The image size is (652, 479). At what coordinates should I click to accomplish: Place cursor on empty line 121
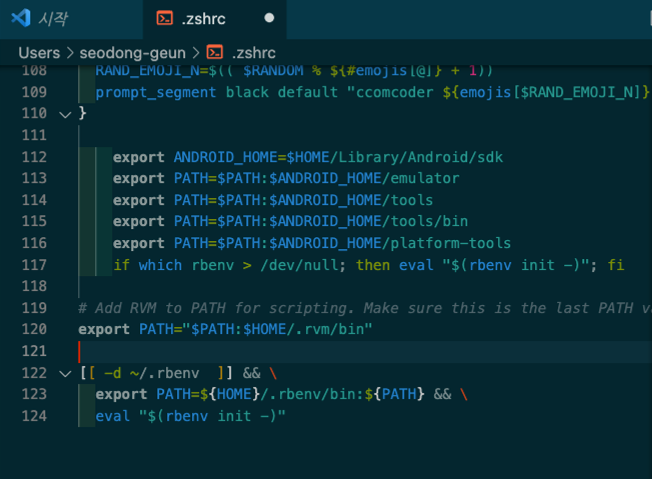click(x=365, y=351)
